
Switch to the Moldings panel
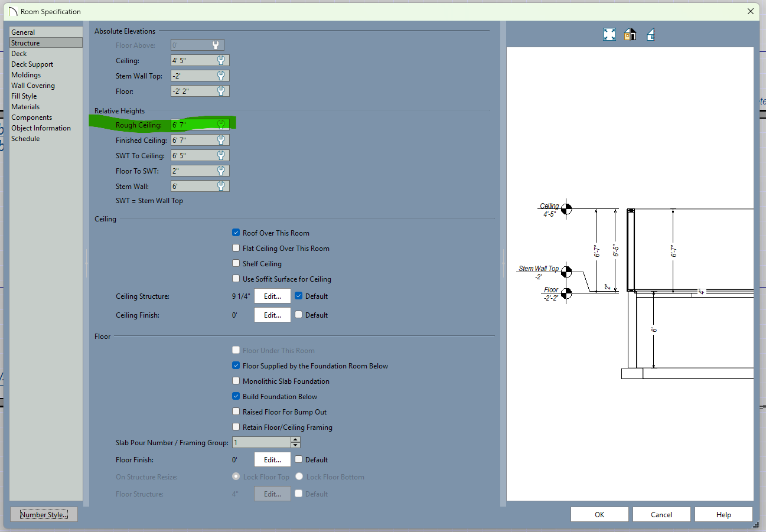click(x=26, y=75)
